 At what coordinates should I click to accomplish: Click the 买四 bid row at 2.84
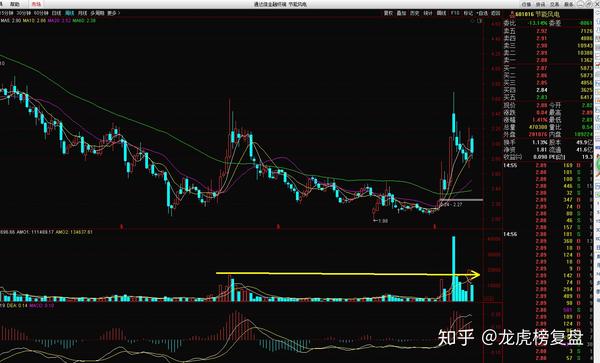pos(548,90)
